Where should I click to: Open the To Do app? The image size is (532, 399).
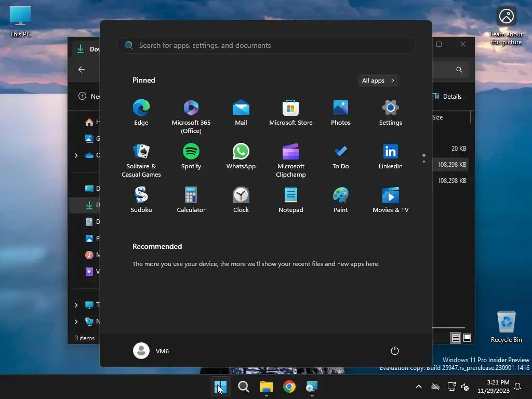coord(341,156)
